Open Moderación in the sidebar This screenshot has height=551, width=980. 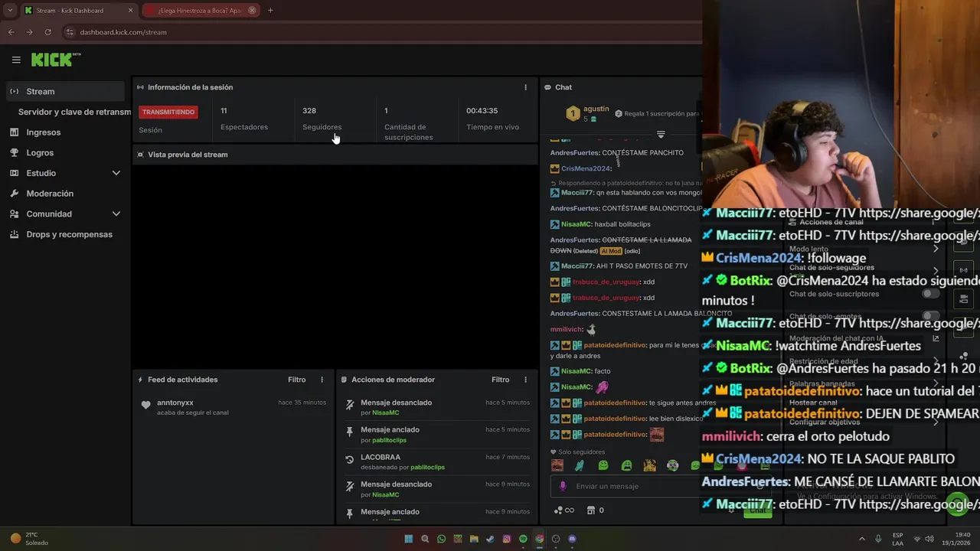point(50,194)
